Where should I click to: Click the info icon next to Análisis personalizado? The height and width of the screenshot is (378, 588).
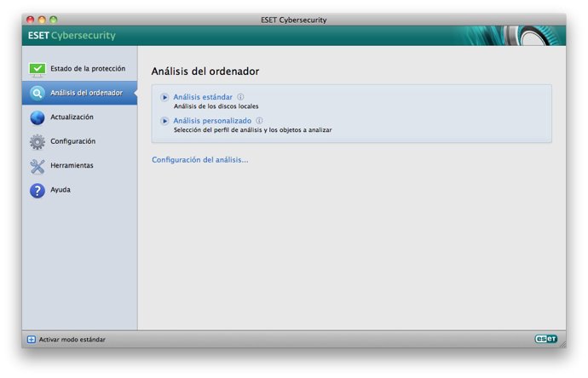coord(259,121)
